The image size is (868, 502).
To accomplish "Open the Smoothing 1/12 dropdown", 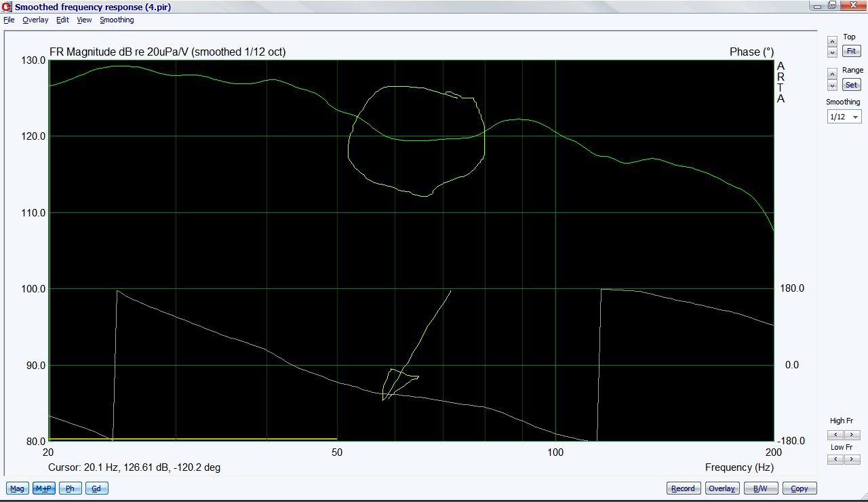I will click(844, 117).
